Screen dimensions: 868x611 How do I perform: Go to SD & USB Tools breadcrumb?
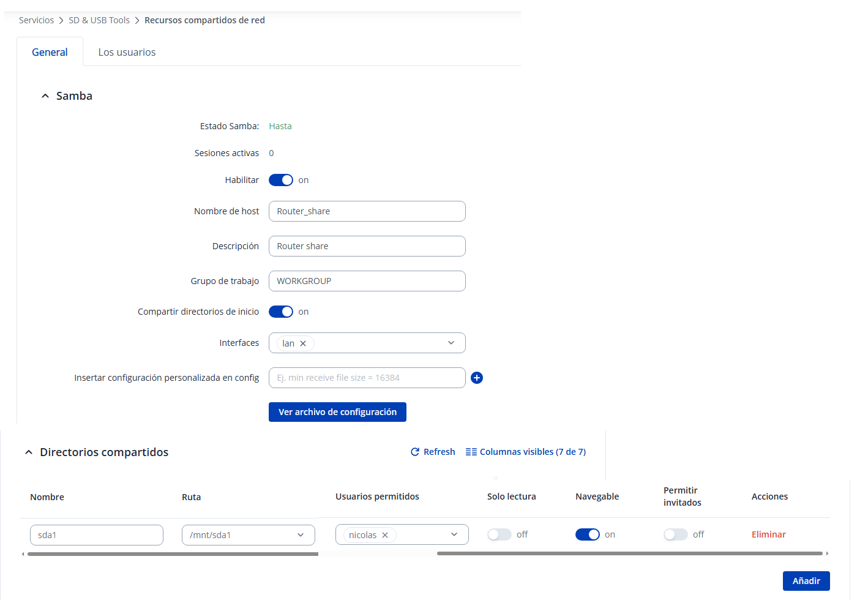tap(99, 20)
